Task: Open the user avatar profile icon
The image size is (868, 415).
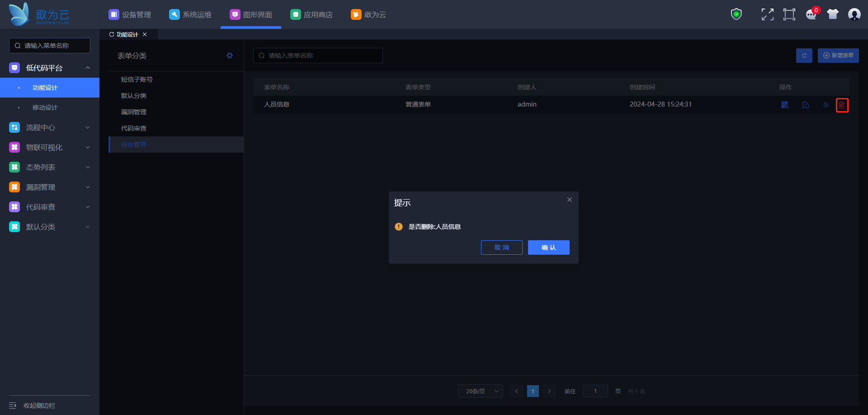Action: click(854, 14)
